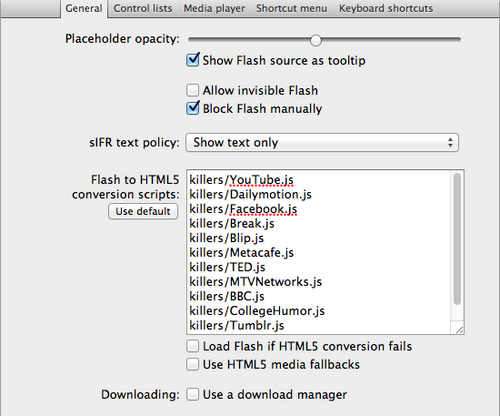Disable Block Flash manually checkbox
500x416 pixels.
click(x=193, y=108)
